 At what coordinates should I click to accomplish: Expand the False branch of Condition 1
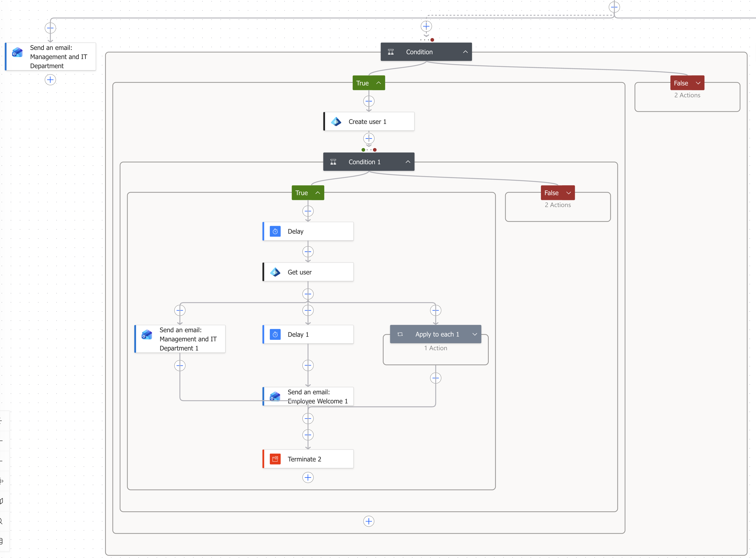569,193
